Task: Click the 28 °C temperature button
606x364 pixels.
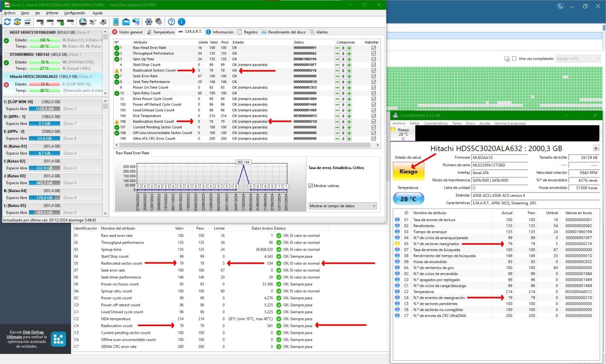Action: (408, 199)
